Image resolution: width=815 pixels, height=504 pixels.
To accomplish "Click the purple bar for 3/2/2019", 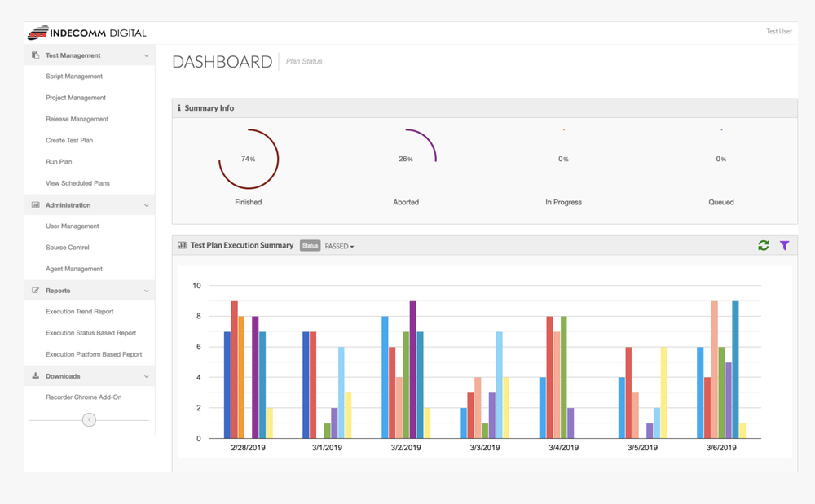I will [x=412, y=370].
